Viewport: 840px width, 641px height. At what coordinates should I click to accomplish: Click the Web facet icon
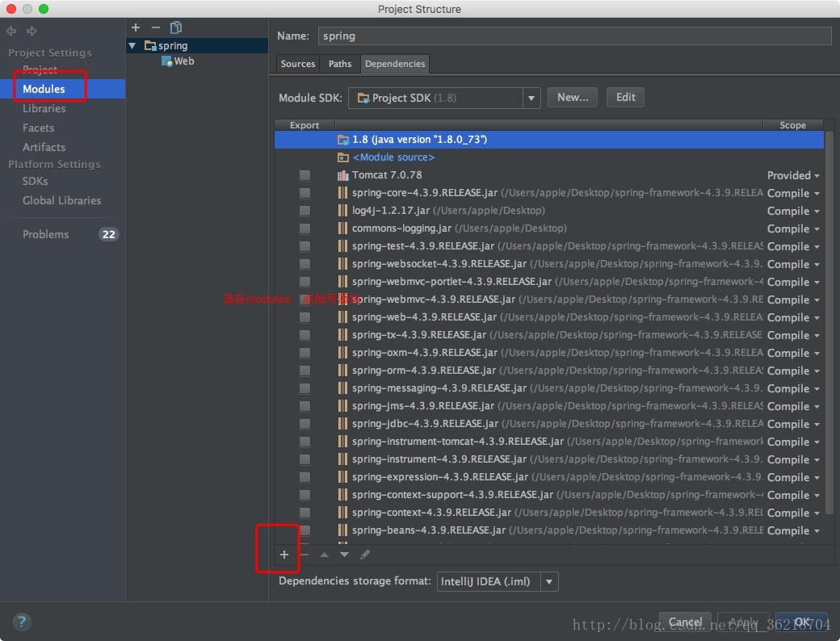(166, 61)
